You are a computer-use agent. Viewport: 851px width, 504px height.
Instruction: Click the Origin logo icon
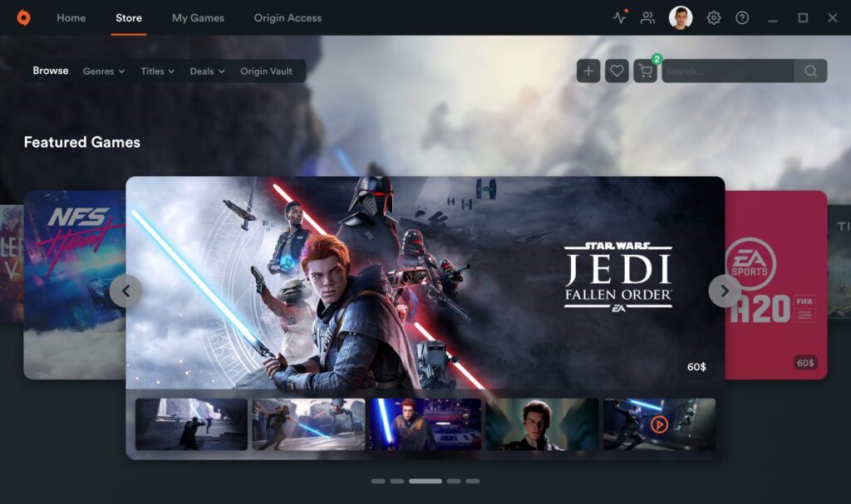click(x=23, y=18)
